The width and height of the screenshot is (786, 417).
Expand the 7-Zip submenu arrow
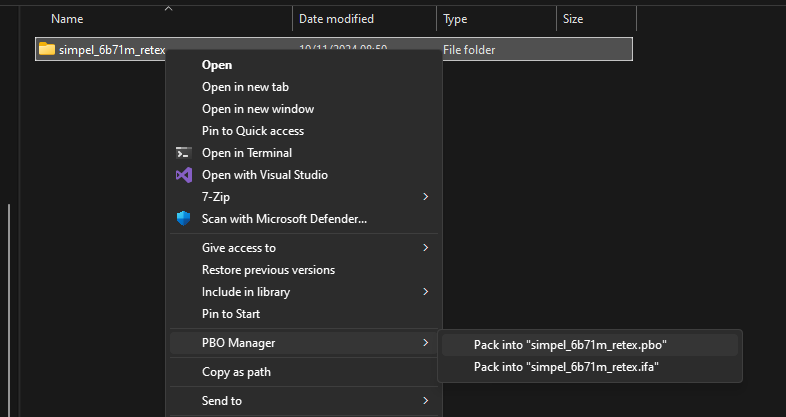pos(425,197)
